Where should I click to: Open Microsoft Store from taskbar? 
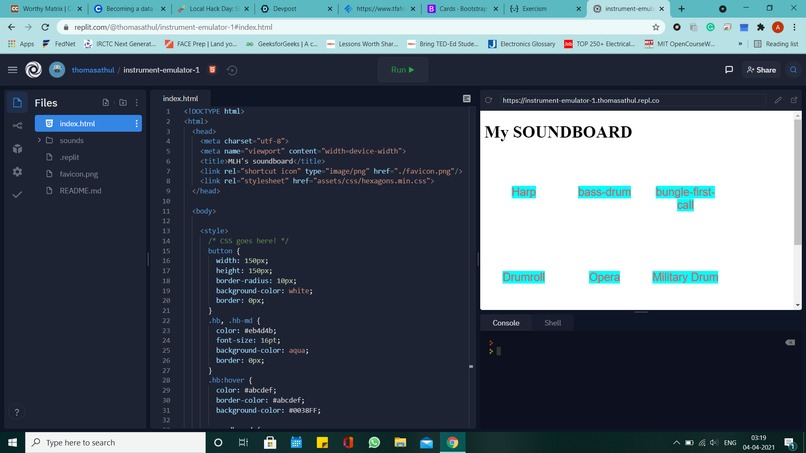point(270,442)
